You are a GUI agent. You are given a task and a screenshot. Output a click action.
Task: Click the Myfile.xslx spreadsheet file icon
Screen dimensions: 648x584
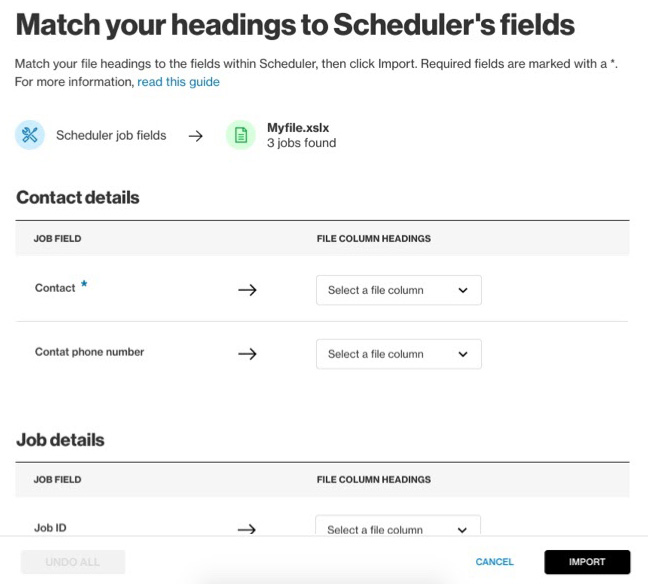click(240, 135)
